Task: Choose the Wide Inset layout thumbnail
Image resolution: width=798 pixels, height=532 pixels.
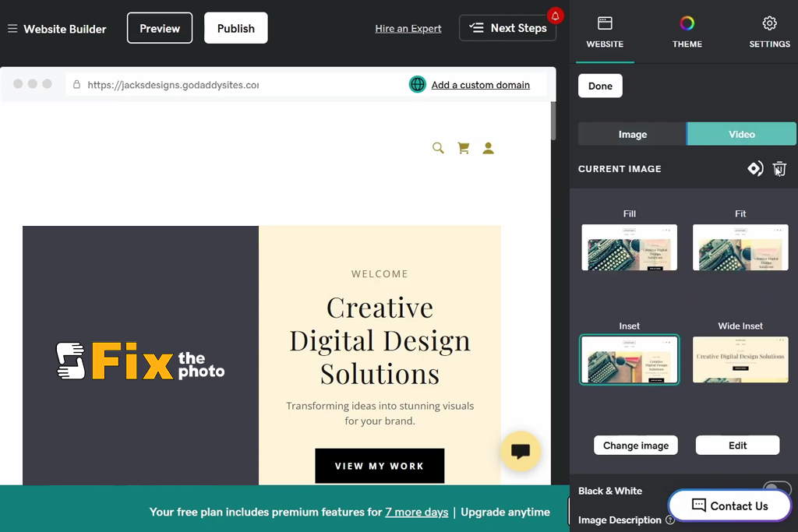Action: click(740, 360)
